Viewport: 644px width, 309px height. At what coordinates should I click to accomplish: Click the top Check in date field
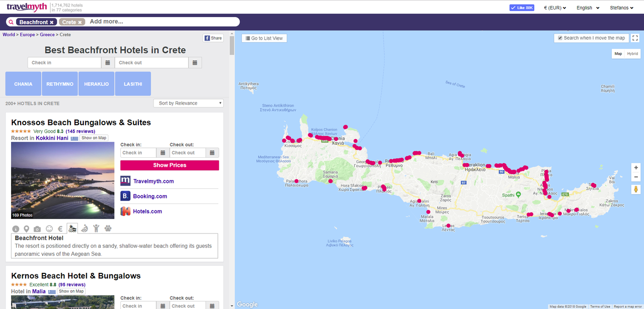(x=64, y=63)
